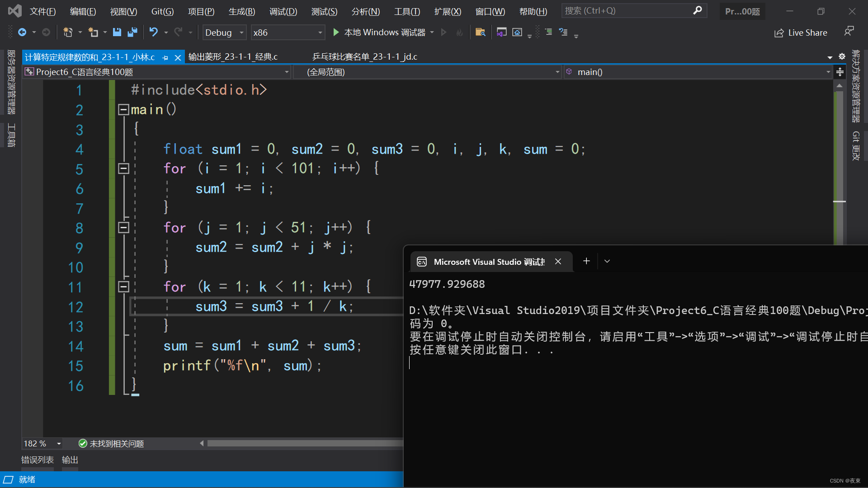The width and height of the screenshot is (868, 488).
Task: Open the 调试(D) menu
Action: pyautogui.click(x=283, y=11)
